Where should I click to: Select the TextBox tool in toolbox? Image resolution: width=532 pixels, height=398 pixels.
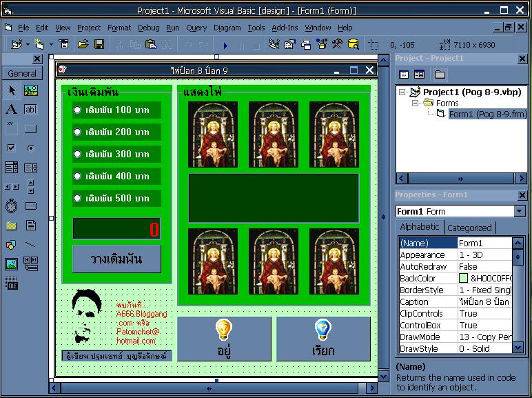pyautogui.click(x=30, y=110)
